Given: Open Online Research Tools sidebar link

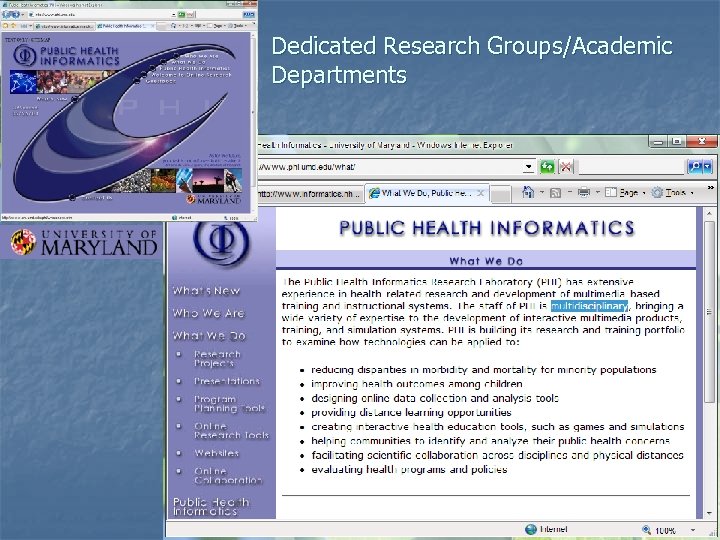Looking at the screenshot, I should [x=231, y=431].
